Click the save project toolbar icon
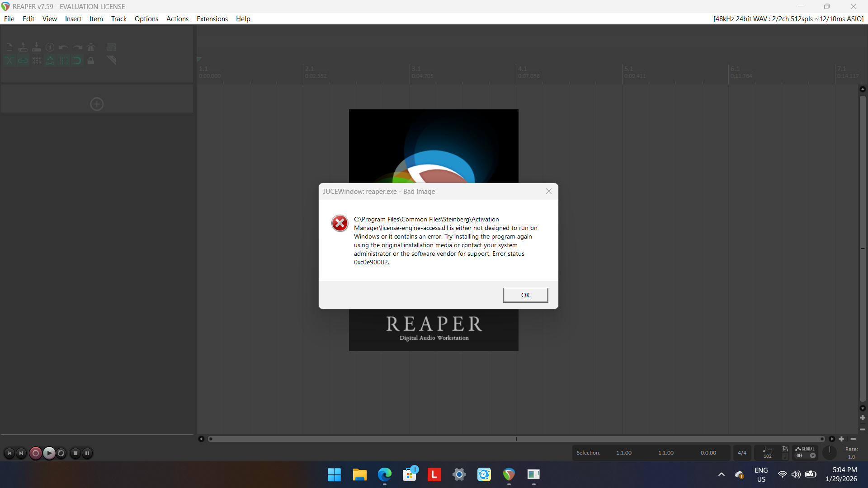 [37, 47]
